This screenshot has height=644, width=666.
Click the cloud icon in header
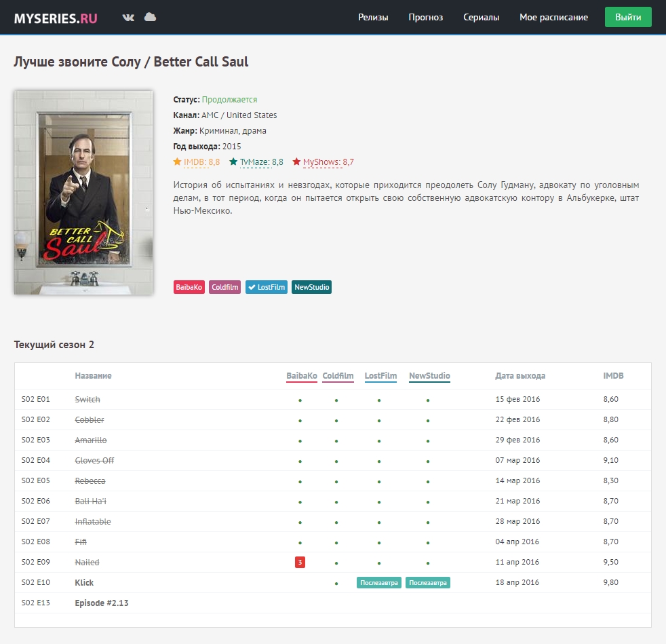(151, 17)
